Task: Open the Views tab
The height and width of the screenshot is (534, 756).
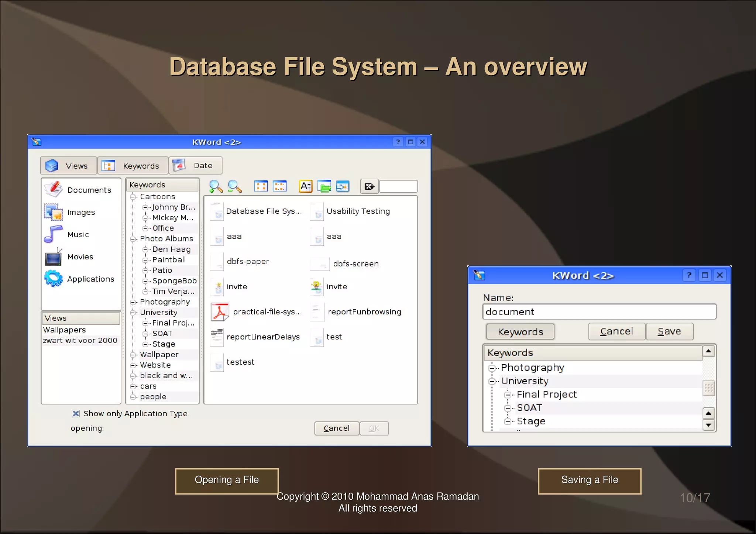Action: (69, 166)
